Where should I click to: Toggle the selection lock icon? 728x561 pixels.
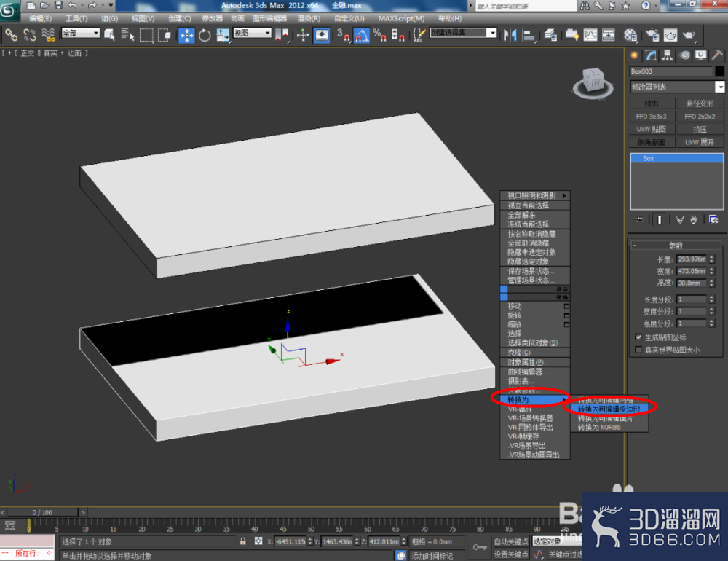pos(243,541)
